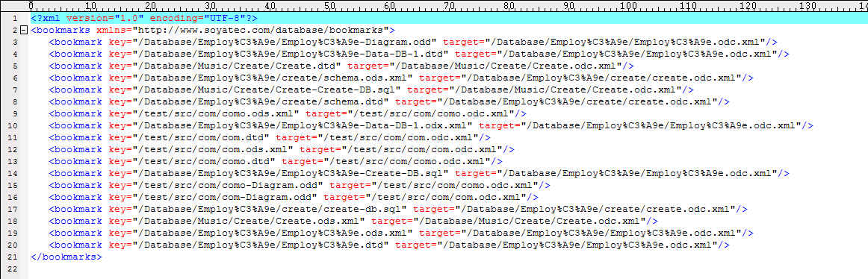
Task: Click the Create-Create-DB.sql key on line 7
Action: point(270,89)
